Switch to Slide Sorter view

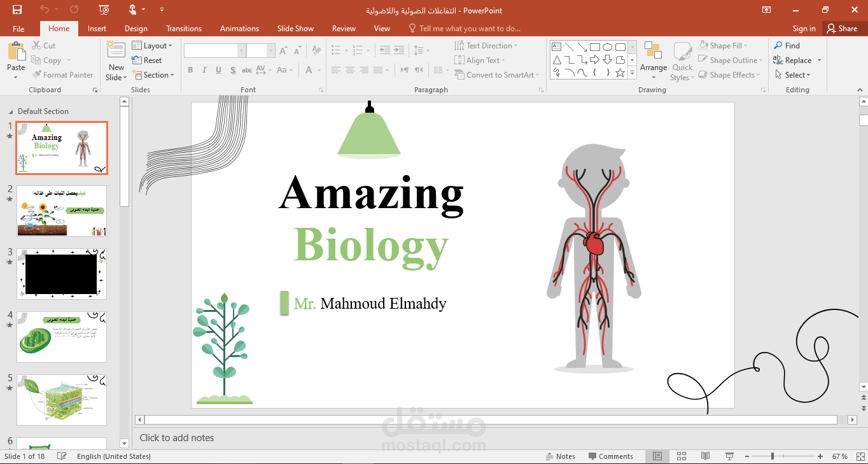click(682, 456)
